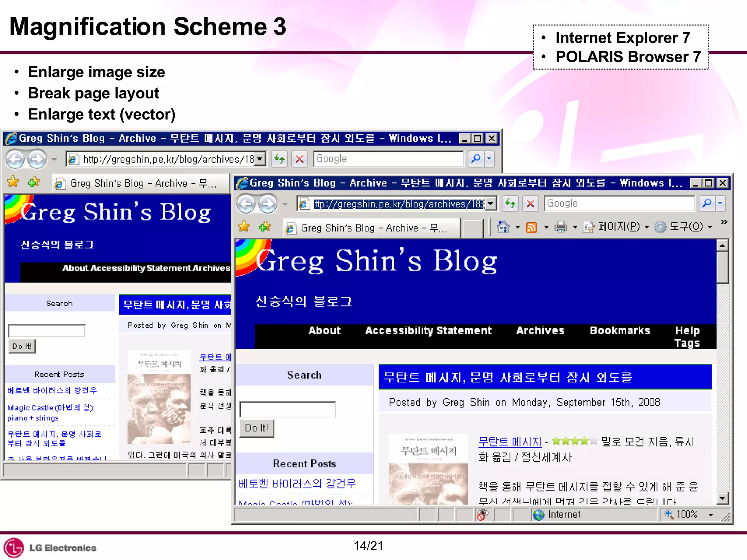Click book cover thumbnail in rear window
747x560 pixels.
(159, 397)
